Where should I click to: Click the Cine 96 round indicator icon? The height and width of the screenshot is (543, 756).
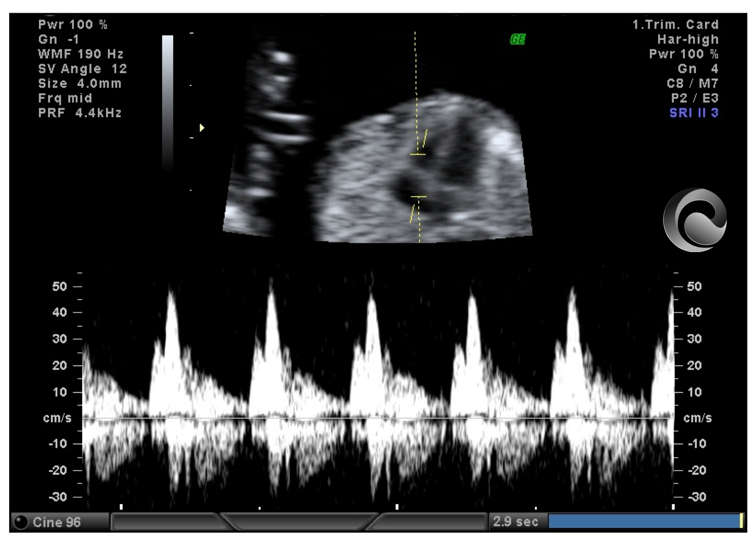[21, 522]
